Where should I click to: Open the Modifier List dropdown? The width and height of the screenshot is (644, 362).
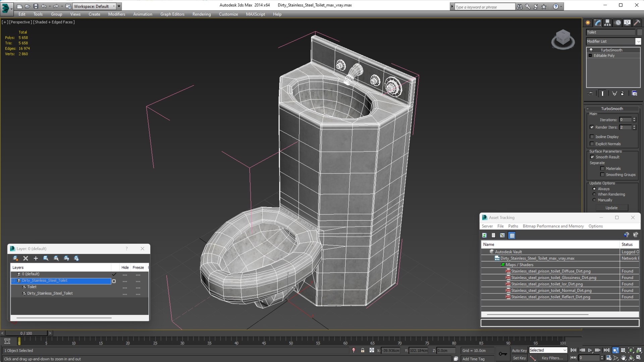pos(638,41)
